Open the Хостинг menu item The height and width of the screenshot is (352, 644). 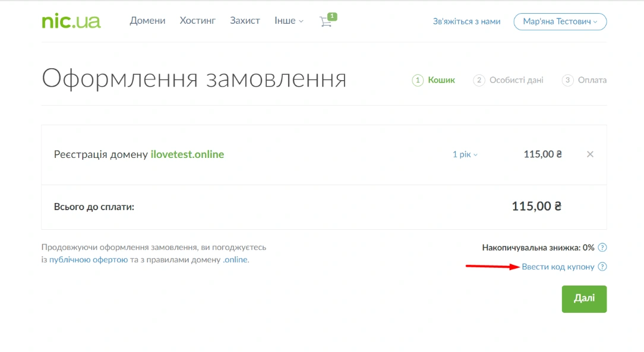pyautogui.click(x=197, y=21)
